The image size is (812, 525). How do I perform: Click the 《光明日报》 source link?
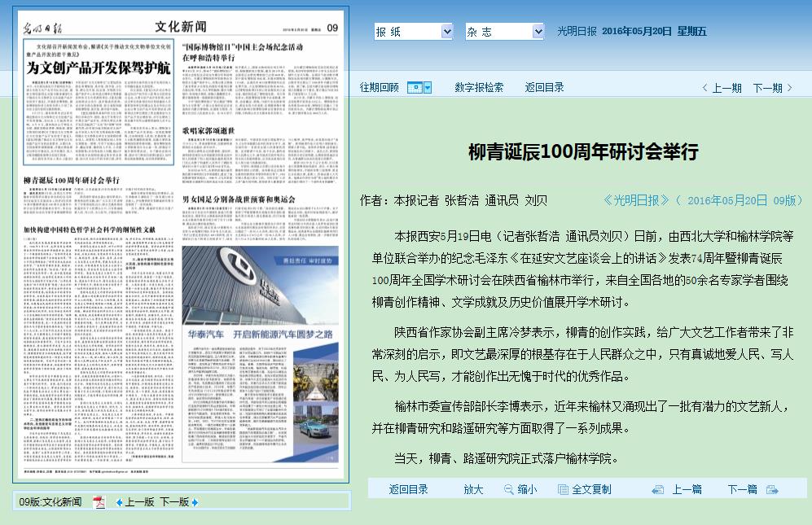(636, 200)
